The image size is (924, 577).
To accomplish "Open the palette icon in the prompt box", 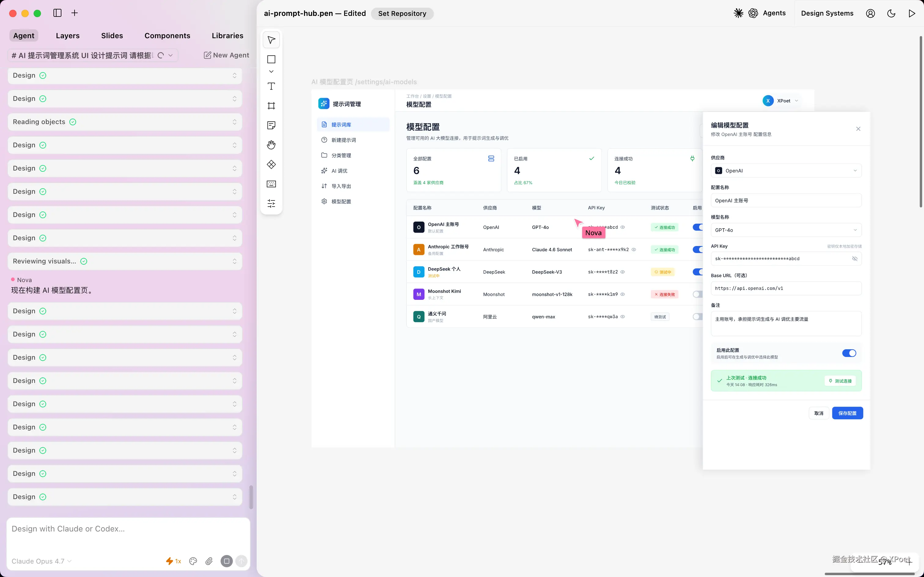I will (193, 561).
